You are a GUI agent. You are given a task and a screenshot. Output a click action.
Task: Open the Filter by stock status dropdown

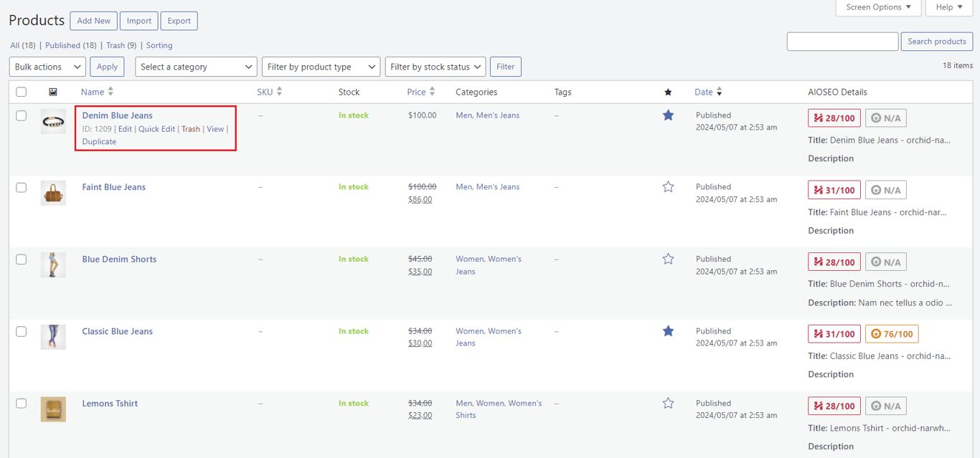(435, 66)
